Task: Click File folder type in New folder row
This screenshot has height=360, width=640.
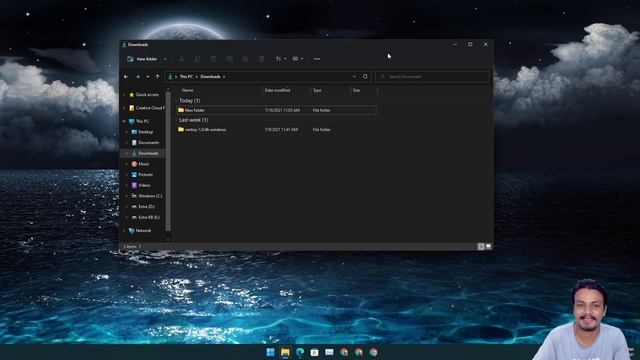Action: coord(322,110)
